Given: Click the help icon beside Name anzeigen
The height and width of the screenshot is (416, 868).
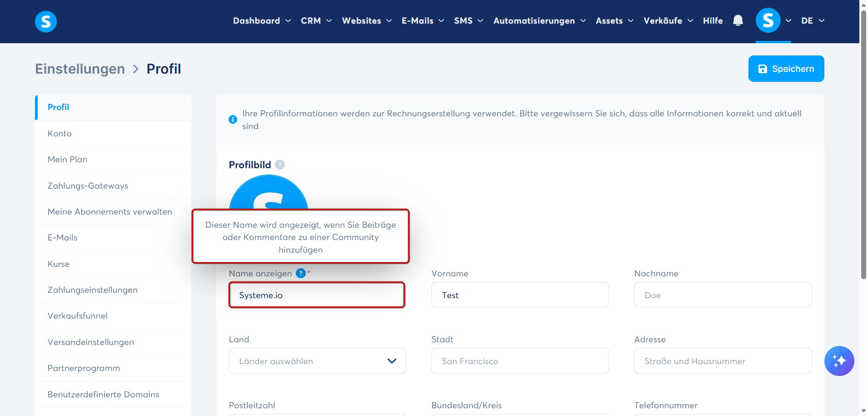Looking at the screenshot, I should click(301, 273).
